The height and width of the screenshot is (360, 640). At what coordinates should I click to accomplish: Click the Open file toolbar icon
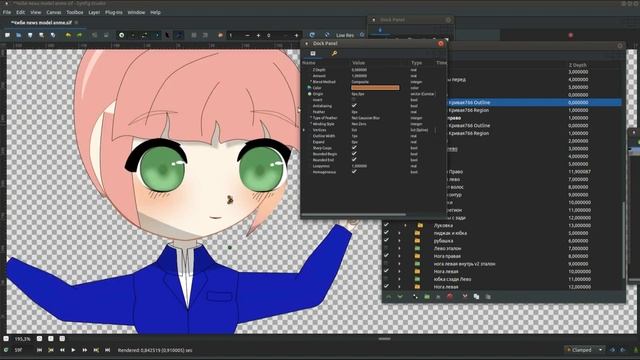point(19,36)
